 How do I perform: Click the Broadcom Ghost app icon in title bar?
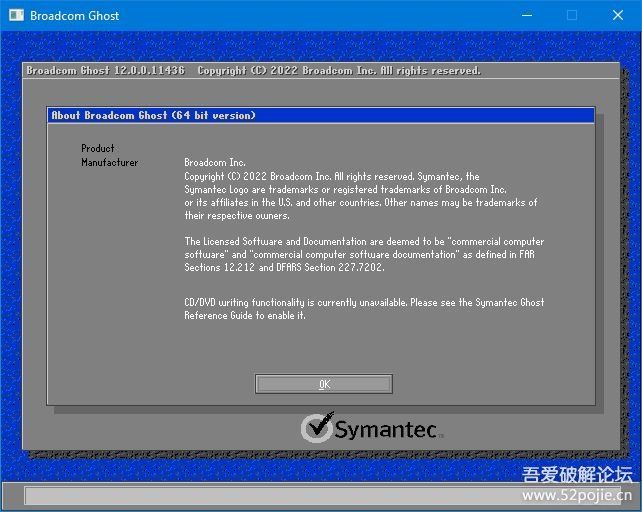click(14, 15)
